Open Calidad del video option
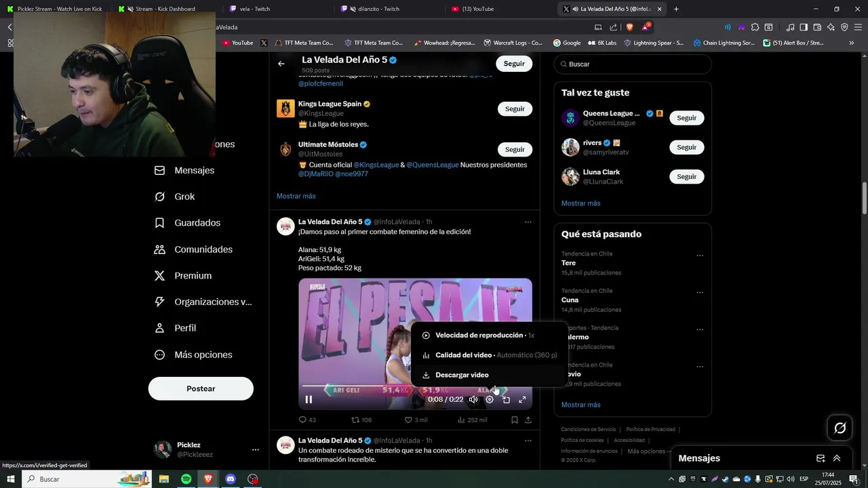 (x=489, y=355)
